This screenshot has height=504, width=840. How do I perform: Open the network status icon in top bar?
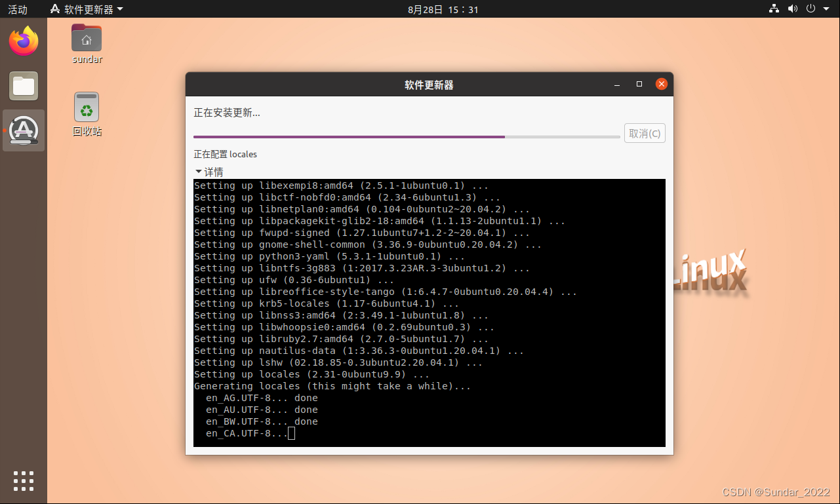pos(773,9)
